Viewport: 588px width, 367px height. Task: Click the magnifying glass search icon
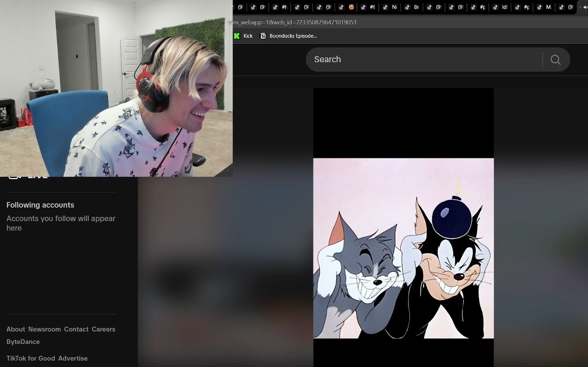pyautogui.click(x=555, y=60)
